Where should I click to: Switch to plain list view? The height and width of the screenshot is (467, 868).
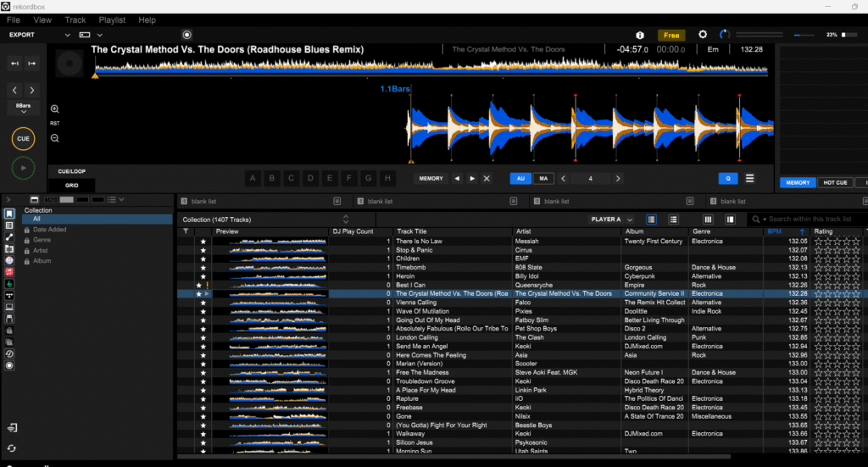pos(674,220)
